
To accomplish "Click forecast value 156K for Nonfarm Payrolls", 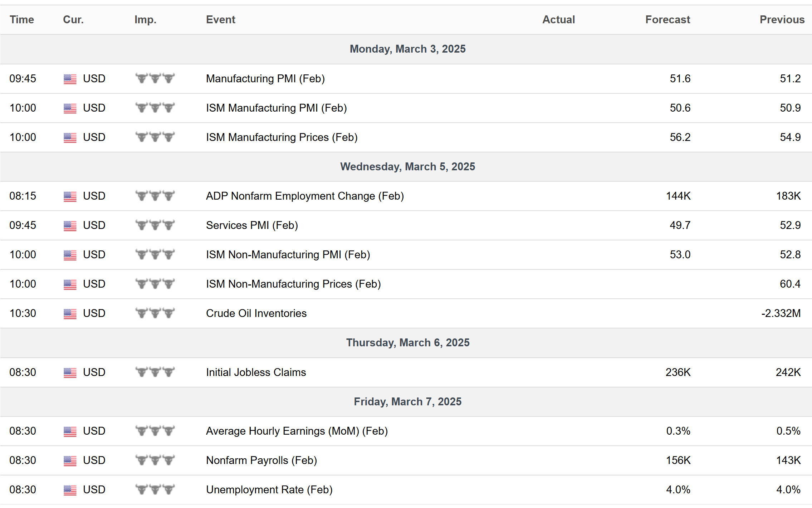I will [678, 460].
